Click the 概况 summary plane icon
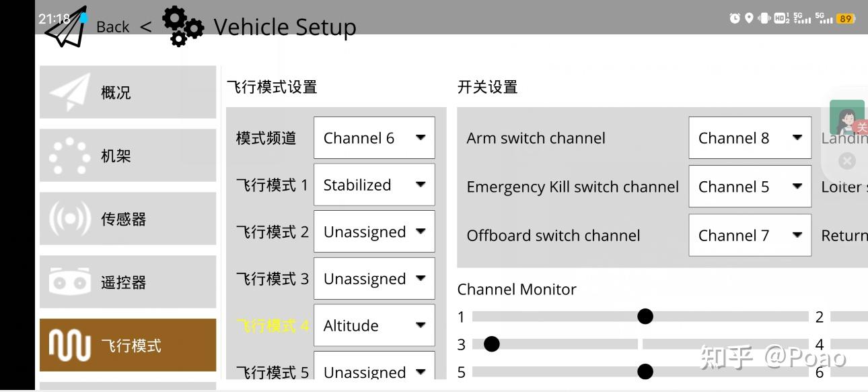The height and width of the screenshot is (392, 868). 69,92
